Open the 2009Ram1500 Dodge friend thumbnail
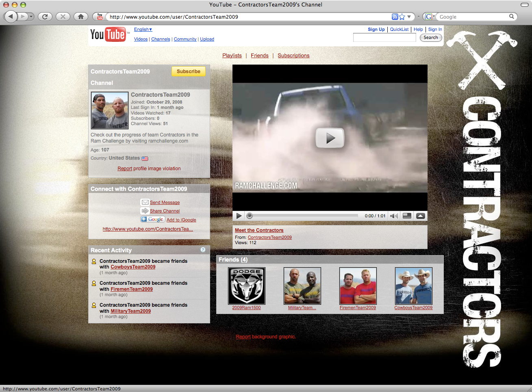 (x=247, y=286)
